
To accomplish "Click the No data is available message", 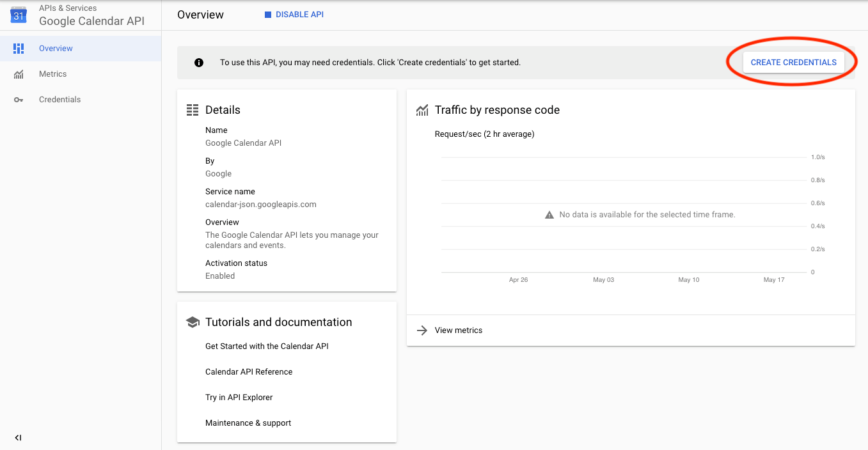I will [x=647, y=215].
